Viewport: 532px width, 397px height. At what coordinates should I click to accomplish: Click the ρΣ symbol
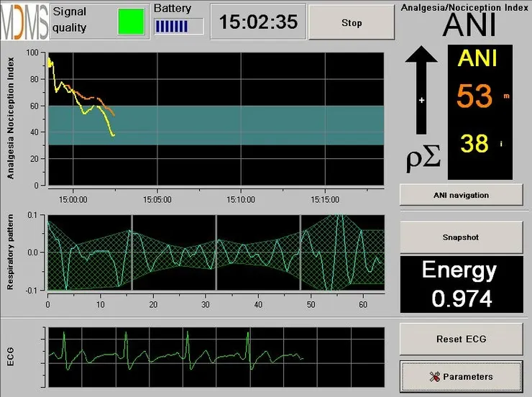click(x=423, y=158)
